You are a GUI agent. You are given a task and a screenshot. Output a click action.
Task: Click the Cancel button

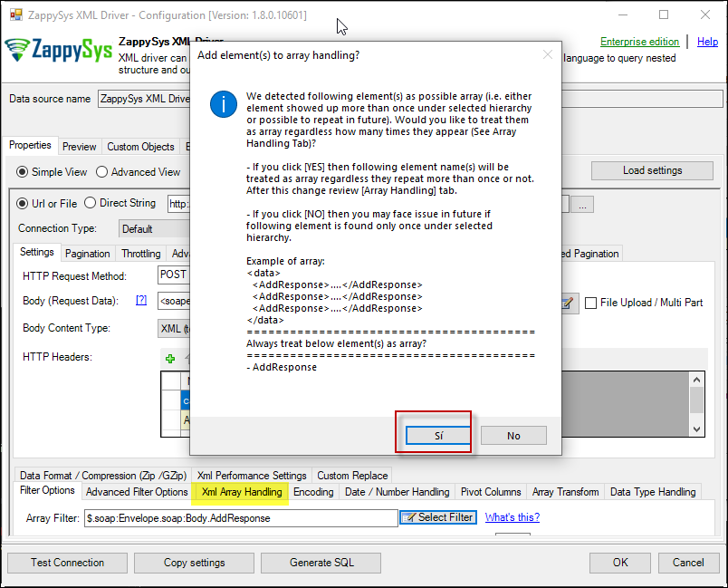coord(688,563)
